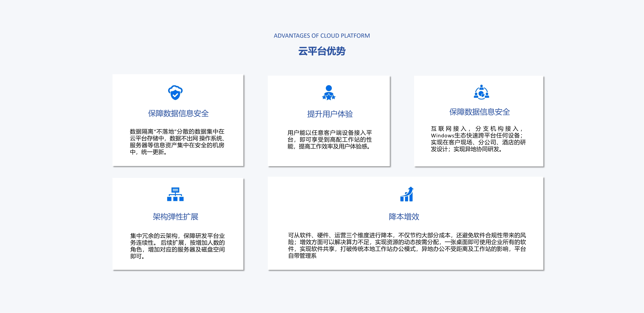Select the paragraph starting with 用户能以任意客户端

[x=329, y=139]
